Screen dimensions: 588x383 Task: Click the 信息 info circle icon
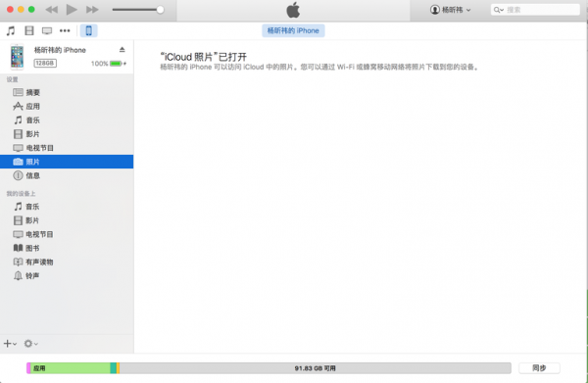point(18,175)
